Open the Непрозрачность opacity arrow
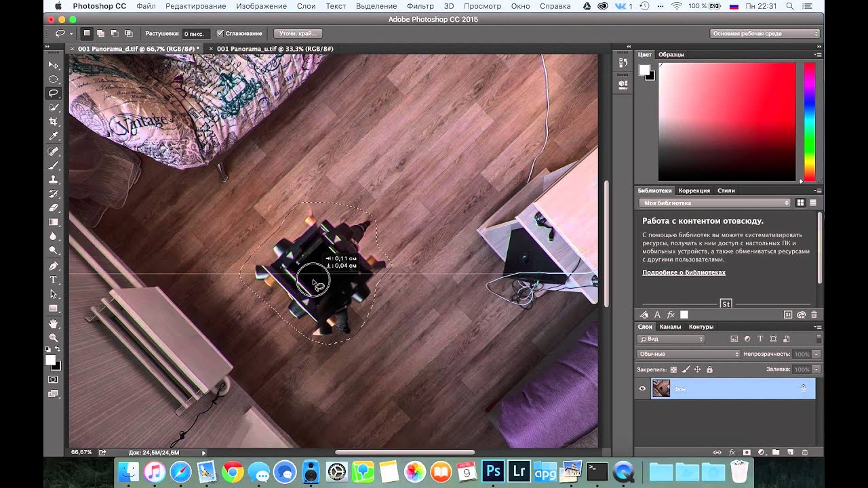 pyautogui.click(x=816, y=354)
